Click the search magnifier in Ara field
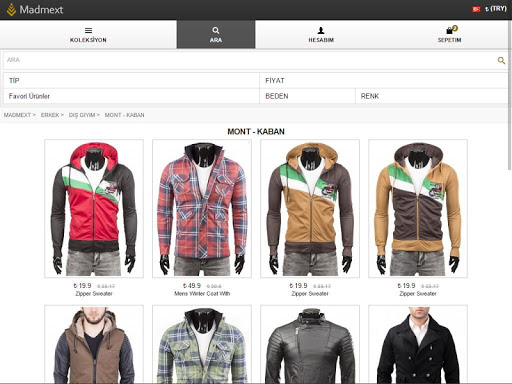This screenshot has width=512, height=384. (501, 60)
